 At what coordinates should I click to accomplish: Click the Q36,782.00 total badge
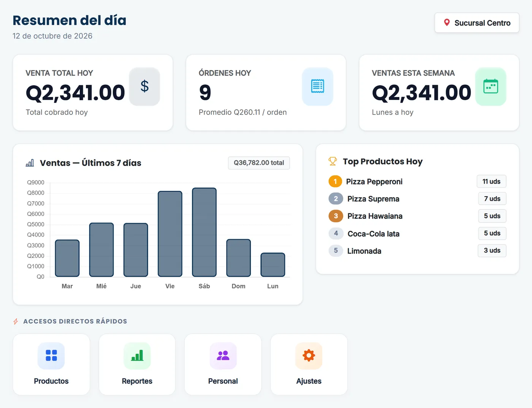[x=259, y=163]
